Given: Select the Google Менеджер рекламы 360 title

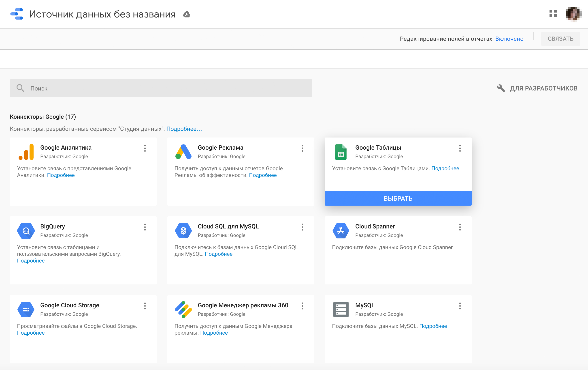Looking at the screenshot, I should (243, 305).
